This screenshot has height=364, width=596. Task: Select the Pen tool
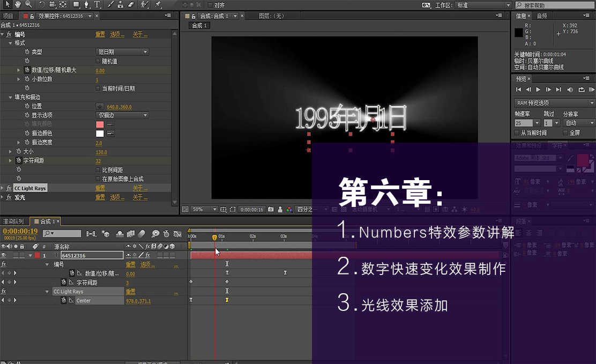click(x=87, y=5)
